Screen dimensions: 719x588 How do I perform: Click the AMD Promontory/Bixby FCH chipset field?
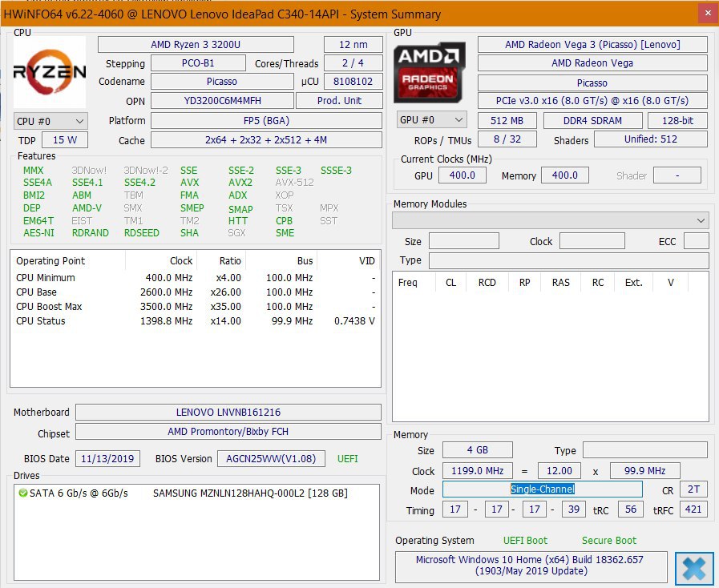click(x=228, y=431)
